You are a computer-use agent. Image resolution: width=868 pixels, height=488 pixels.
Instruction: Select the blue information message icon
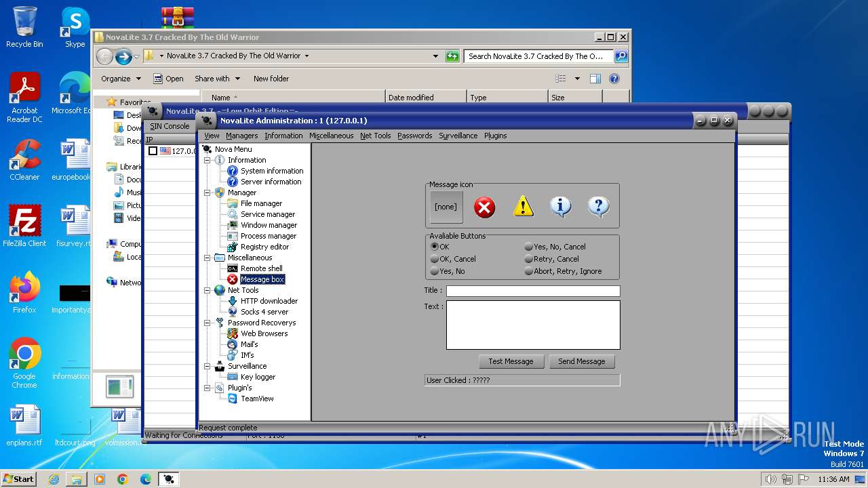(561, 207)
